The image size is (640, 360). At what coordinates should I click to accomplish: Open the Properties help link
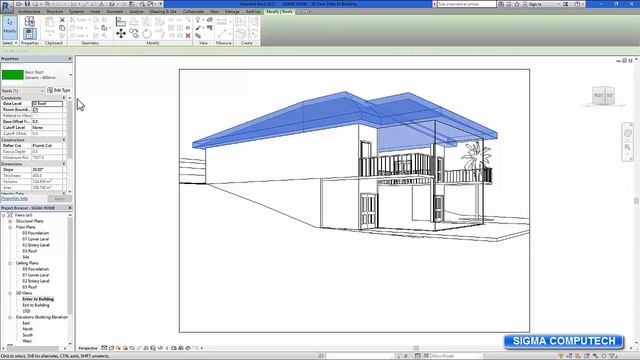click(x=14, y=198)
